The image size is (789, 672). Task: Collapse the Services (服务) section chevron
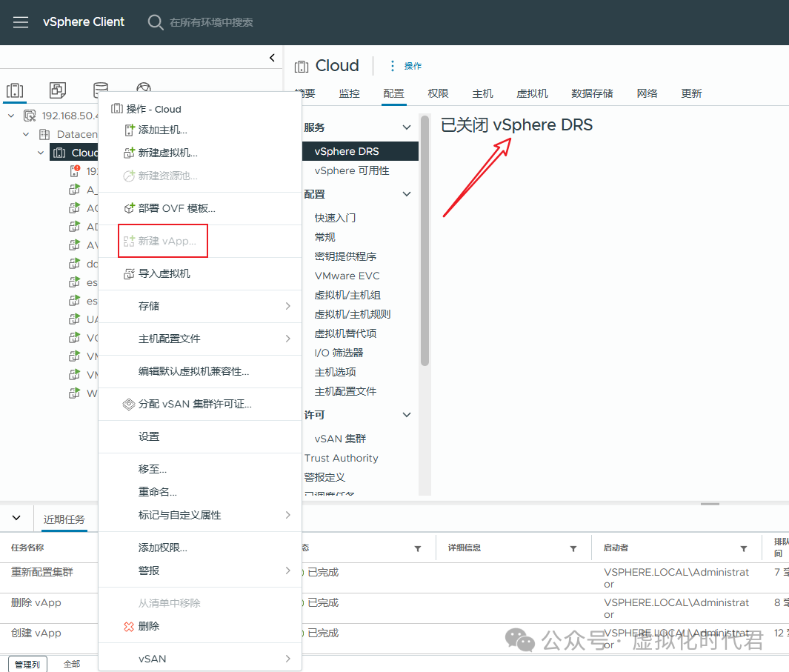407,127
